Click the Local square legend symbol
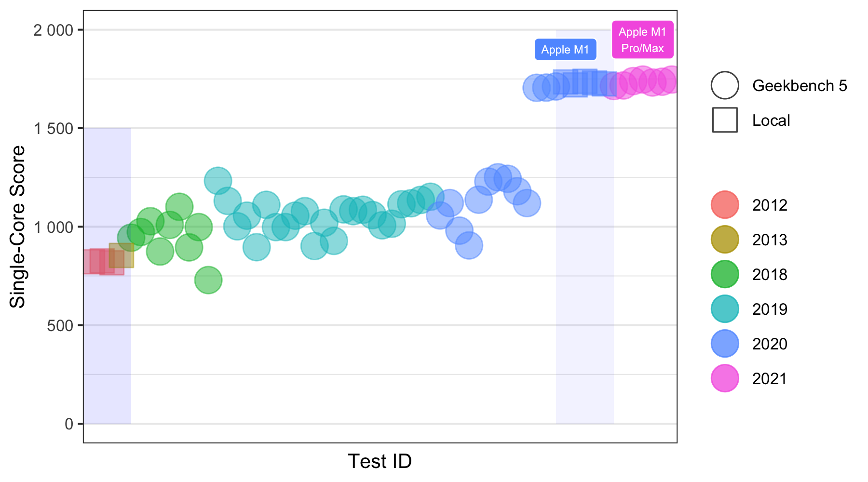Viewport: 868px width, 482px height. tap(724, 120)
